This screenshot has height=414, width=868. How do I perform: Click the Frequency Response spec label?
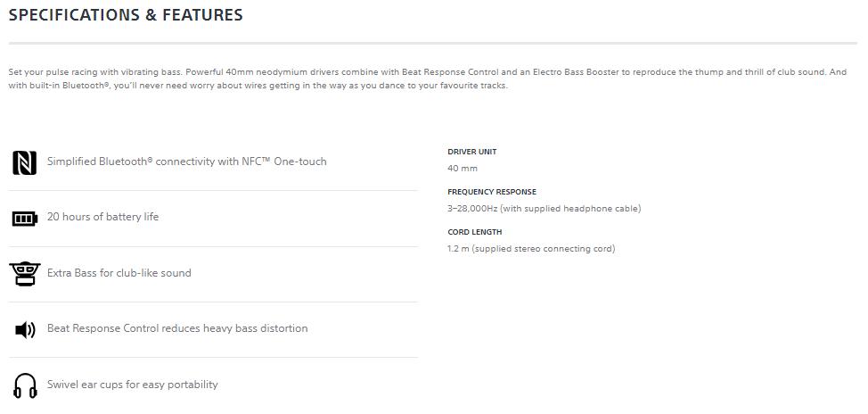point(491,192)
